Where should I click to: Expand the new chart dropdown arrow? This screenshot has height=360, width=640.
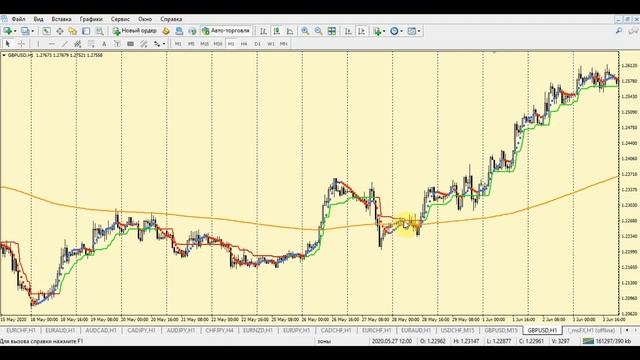pyautogui.click(x=15, y=31)
